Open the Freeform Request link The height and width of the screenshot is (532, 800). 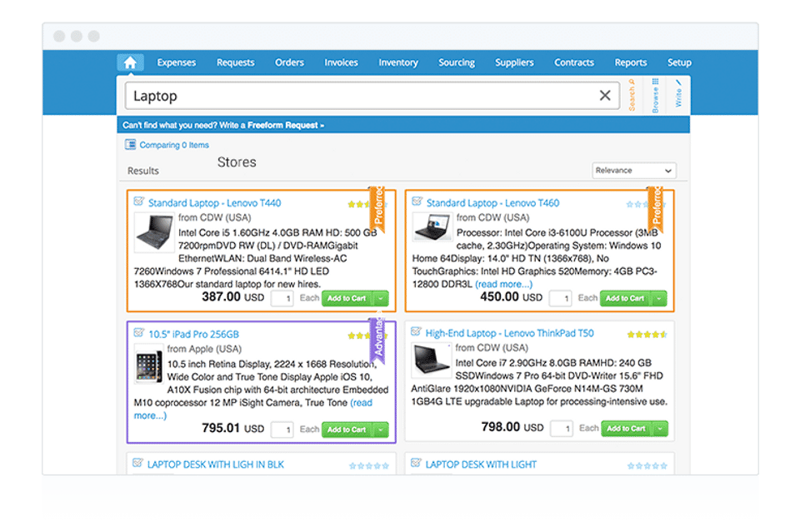point(286,126)
